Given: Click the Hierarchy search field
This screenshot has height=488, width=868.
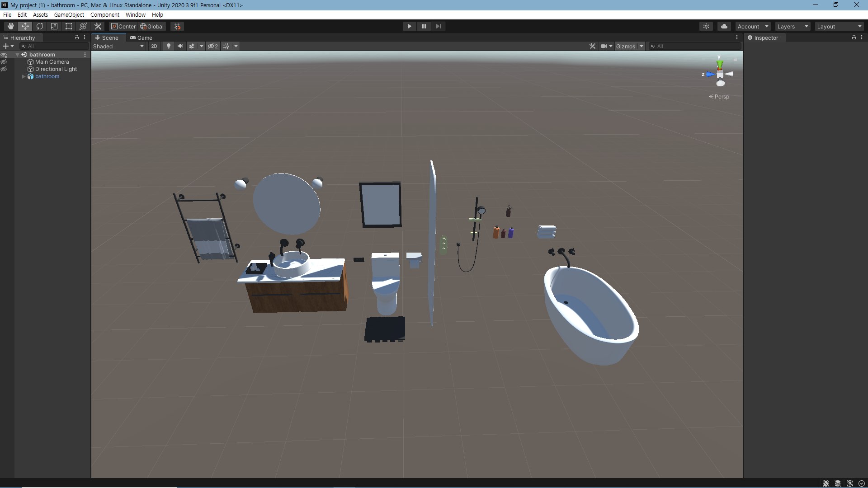Looking at the screenshot, I should [54, 46].
